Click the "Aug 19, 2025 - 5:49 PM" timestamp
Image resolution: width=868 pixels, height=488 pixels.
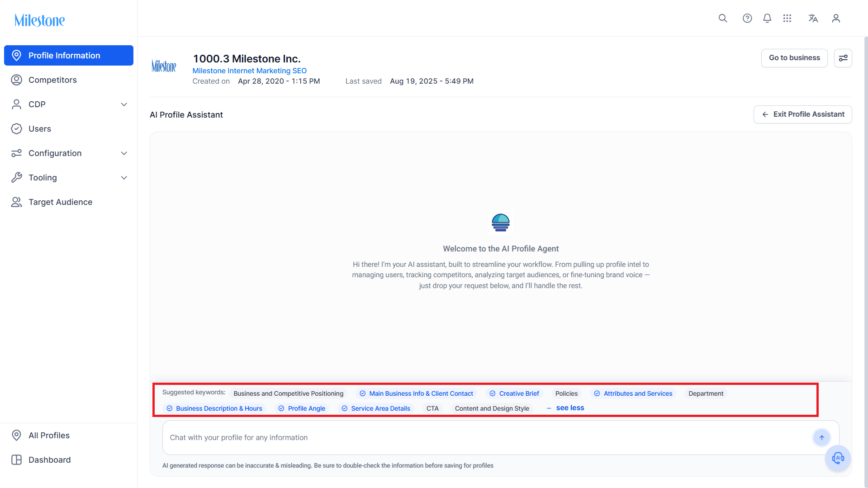(x=432, y=81)
